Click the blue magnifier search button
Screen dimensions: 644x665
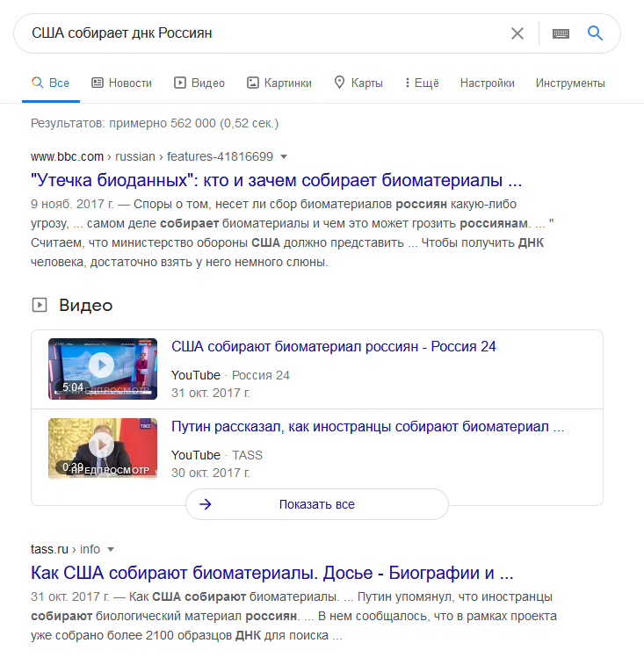click(595, 33)
